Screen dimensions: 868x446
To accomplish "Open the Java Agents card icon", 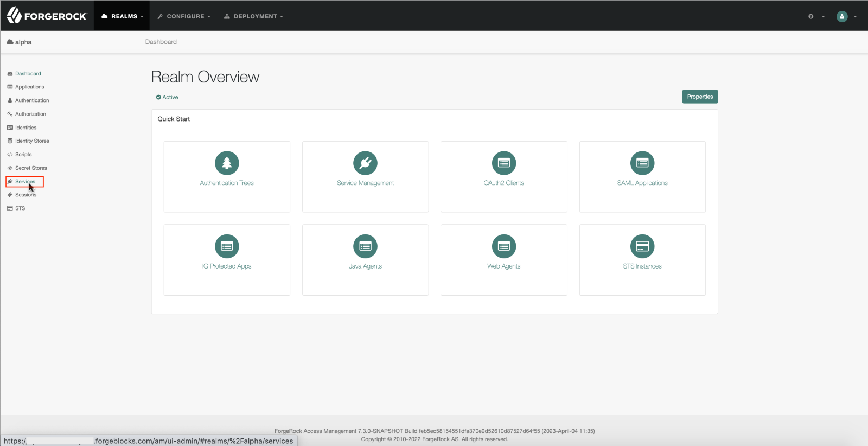I will (365, 246).
